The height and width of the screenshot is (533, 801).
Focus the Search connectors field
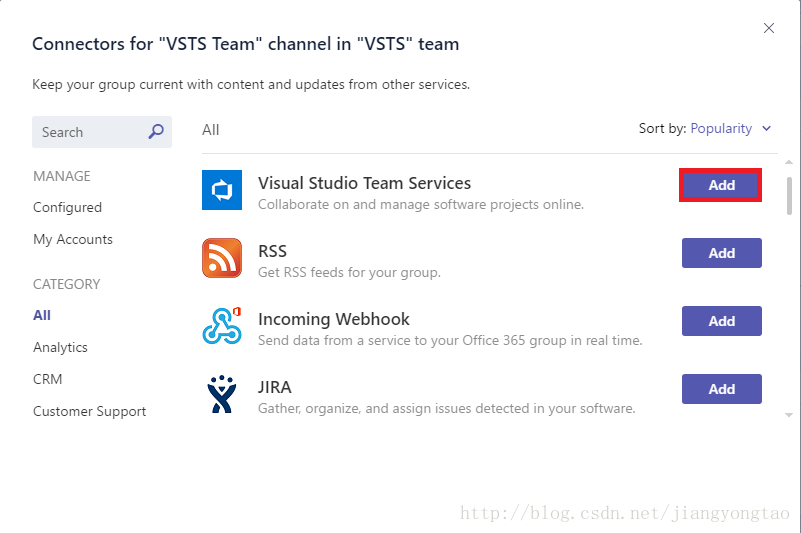click(102, 132)
